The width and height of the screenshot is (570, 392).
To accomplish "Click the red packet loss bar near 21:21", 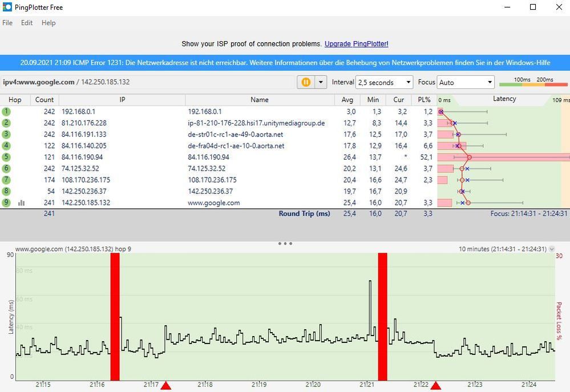I will coord(382,317).
